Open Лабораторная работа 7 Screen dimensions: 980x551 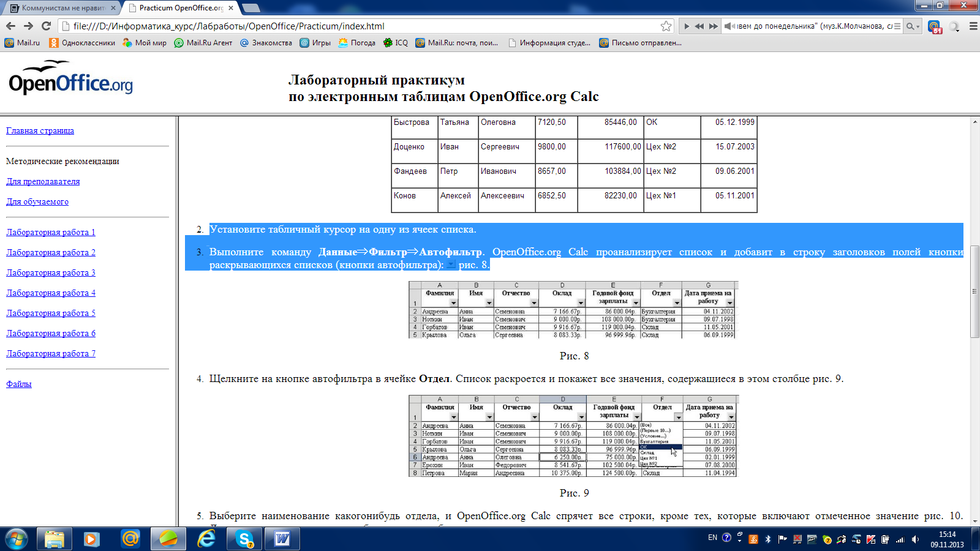click(51, 353)
